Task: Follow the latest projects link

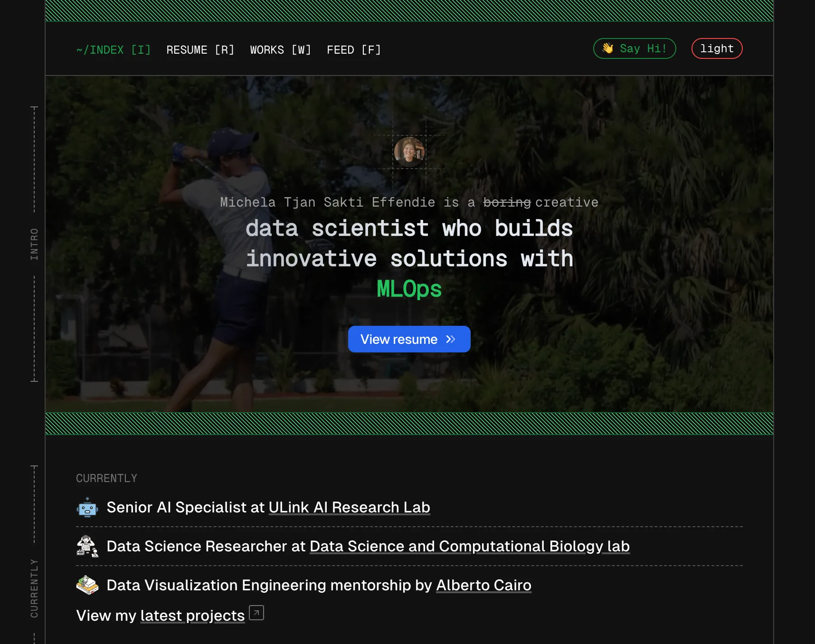Action: pos(192,616)
